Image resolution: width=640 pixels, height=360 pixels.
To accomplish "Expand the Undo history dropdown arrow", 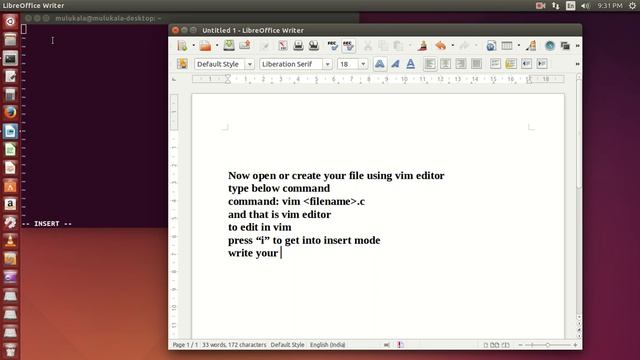I will pyautogui.click(x=452, y=46).
